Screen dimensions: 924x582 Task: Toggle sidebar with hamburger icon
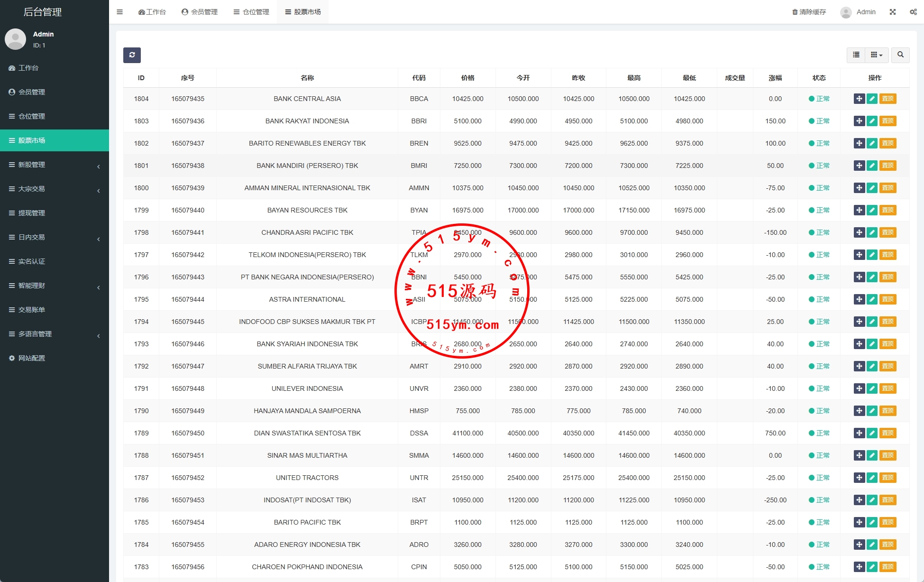coord(119,12)
